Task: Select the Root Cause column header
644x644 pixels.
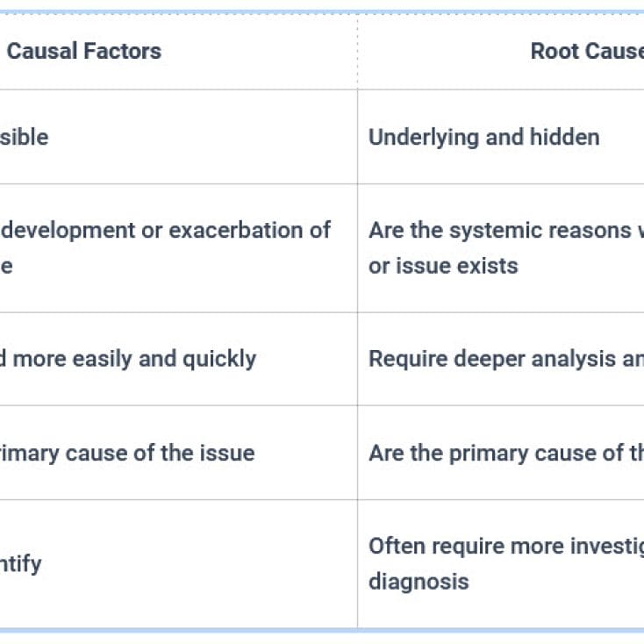Action: 586,51
